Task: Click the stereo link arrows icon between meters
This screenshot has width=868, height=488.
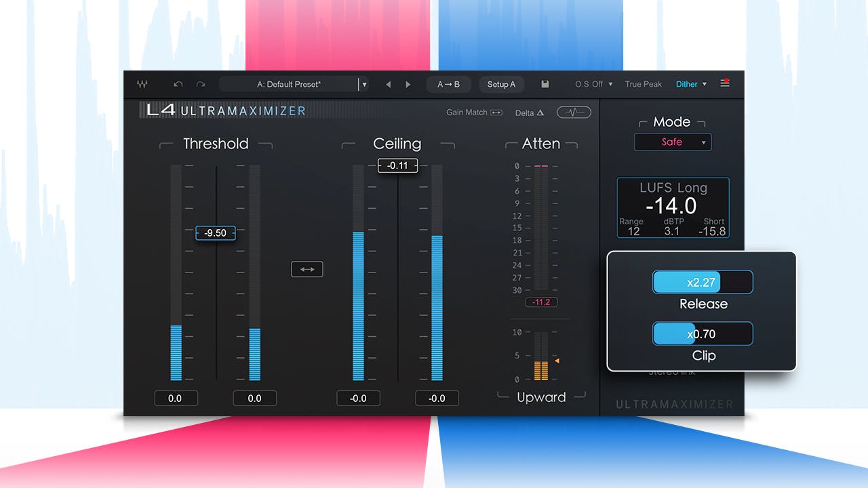Action: (307, 269)
